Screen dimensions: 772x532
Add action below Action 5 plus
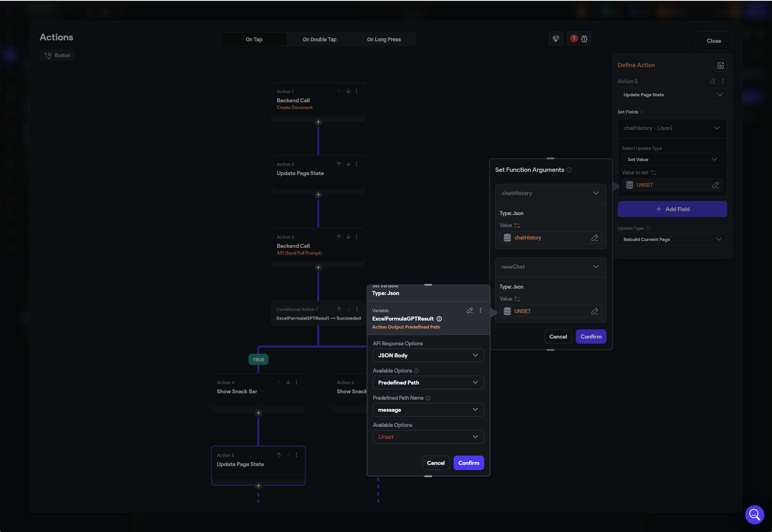(x=258, y=486)
